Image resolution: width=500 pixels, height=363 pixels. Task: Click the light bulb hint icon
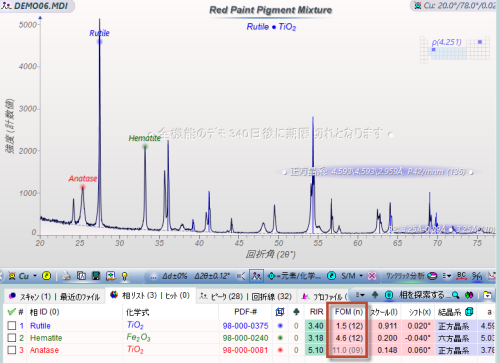point(124,276)
